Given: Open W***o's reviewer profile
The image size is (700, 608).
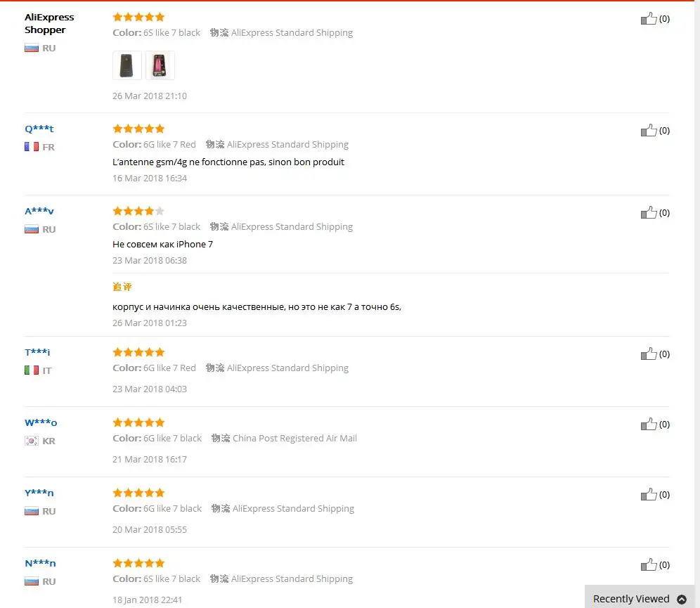Looking at the screenshot, I should tap(41, 422).
